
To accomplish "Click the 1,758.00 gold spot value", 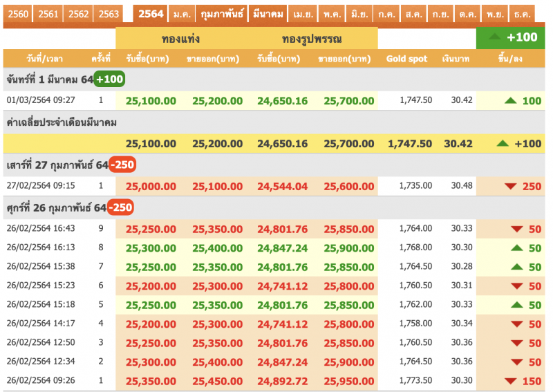I will pyautogui.click(x=415, y=323).
